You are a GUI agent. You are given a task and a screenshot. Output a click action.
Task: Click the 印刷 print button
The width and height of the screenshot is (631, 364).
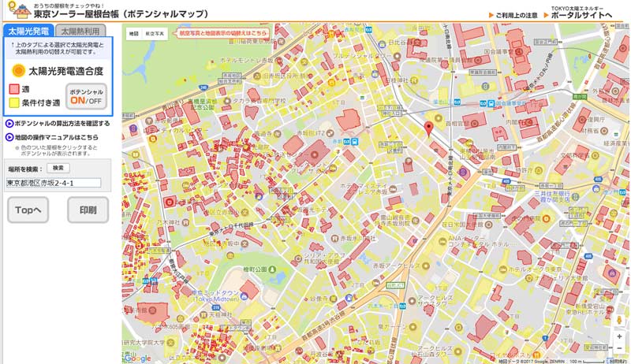click(x=88, y=210)
